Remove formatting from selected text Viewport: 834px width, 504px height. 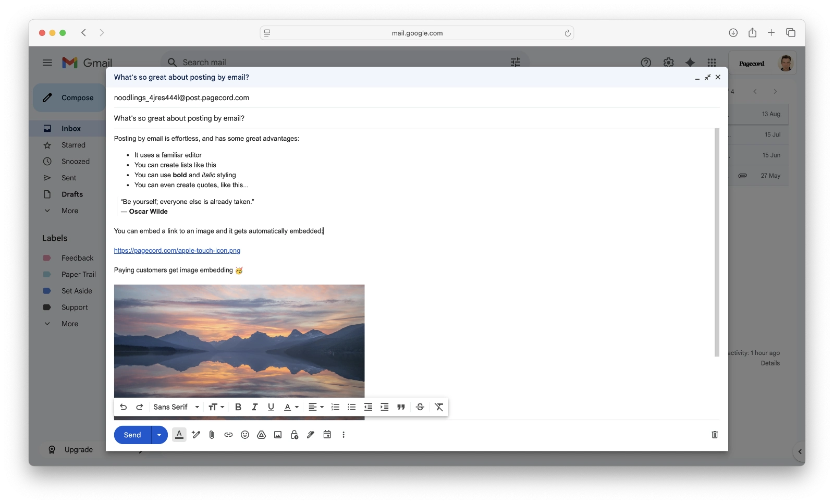pyautogui.click(x=439, y=407)
